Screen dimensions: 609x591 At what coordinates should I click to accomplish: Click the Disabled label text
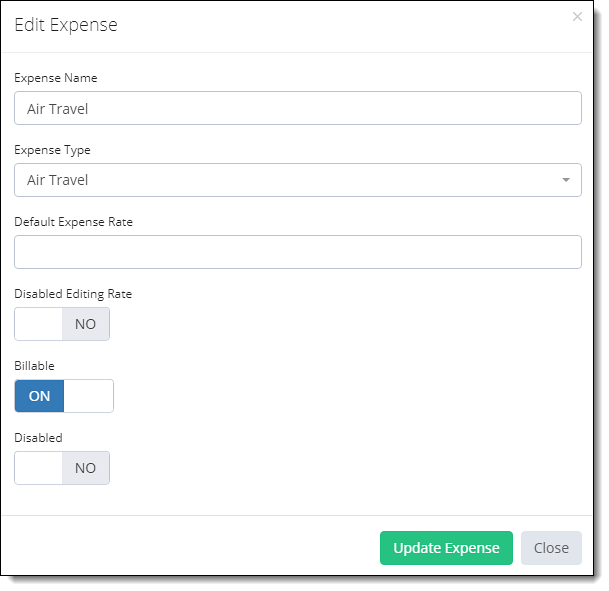pos(38,438)
